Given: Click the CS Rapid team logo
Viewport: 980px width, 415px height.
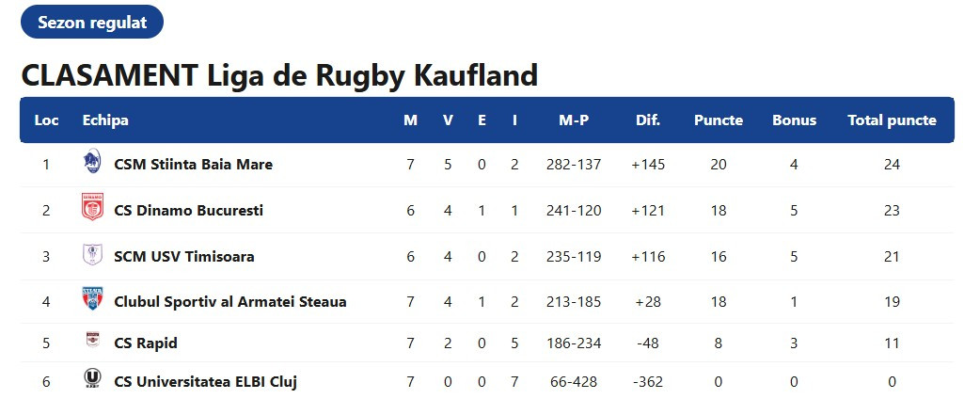Looking at the screenshot, I should click(92, 342).
